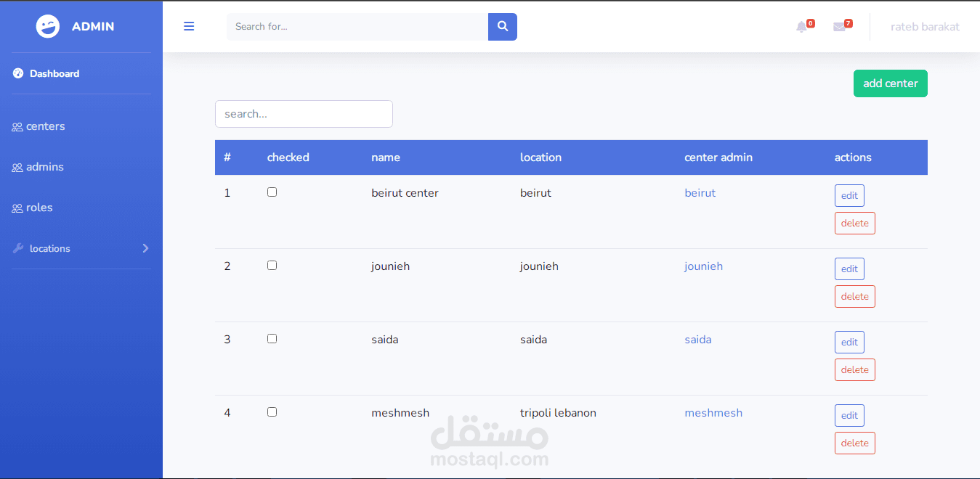Click the people icon beside centers
Image resolution: width=980 pixels, height=479 pixels.
pyautogui.click(x=17, y=127)
